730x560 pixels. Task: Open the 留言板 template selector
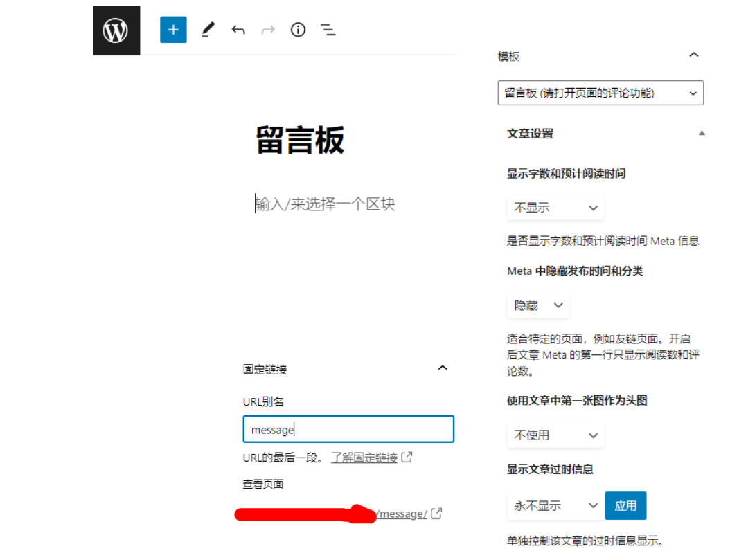point(600,93)
